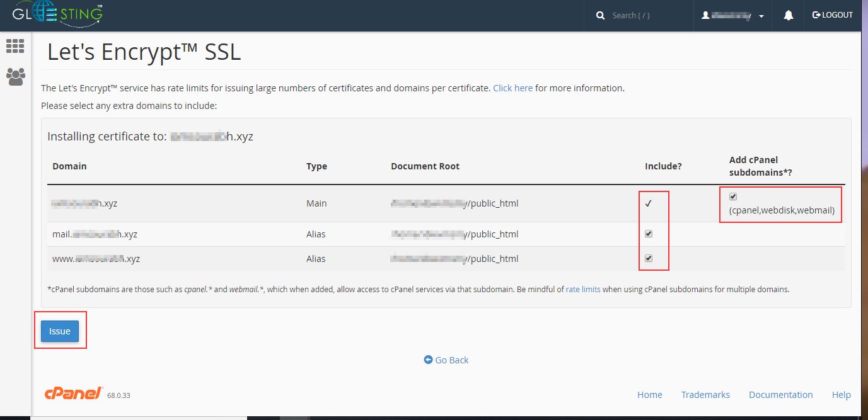The height and width of the screenshot is (420, 868).
Task: Open the Help footer link
Action: pyautogui.click(x=842, y=395)
